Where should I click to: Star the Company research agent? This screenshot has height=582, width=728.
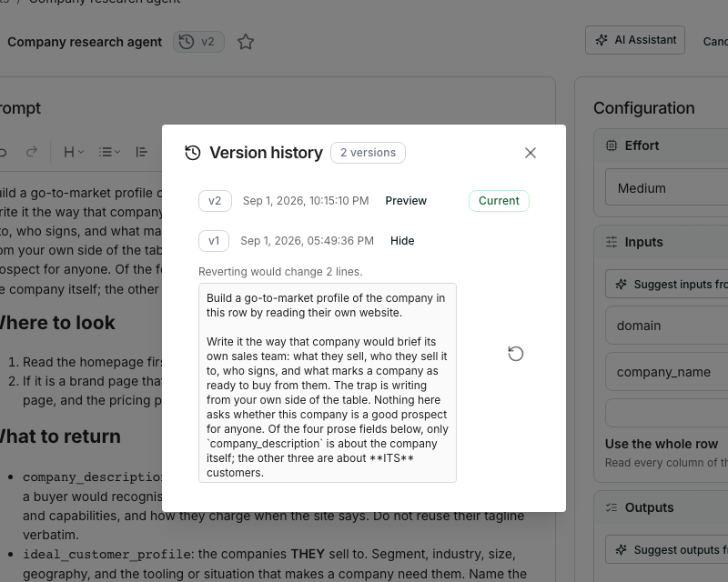pos(246,42)
